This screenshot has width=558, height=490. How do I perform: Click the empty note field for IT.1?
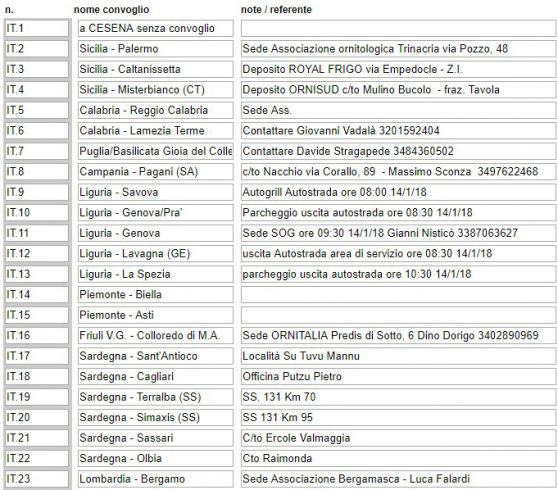tap(398, 28)
